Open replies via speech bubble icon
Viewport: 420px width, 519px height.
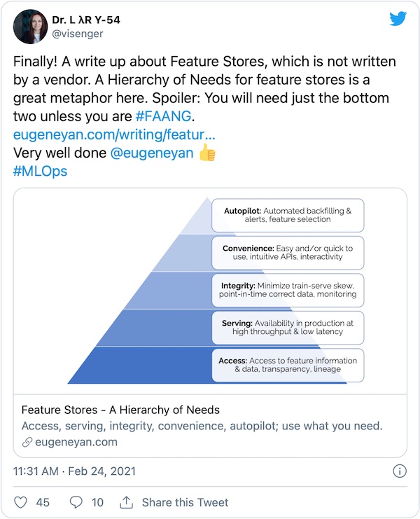tap(77, 502)
